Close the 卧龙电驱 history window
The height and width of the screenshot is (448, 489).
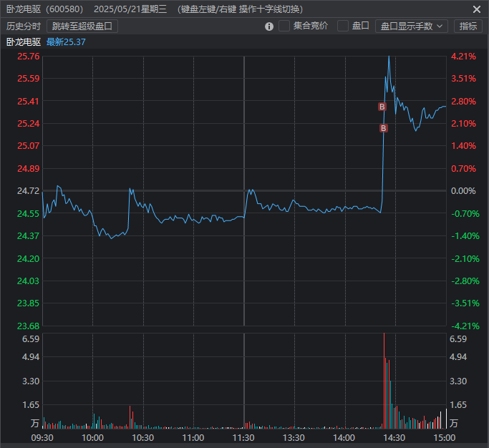[477, 9]
